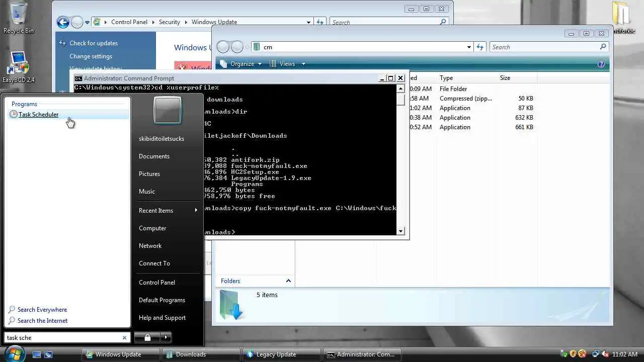Click the muted volume tray icon
Viewport: 644px width, 362px height.
click(605, 354)
